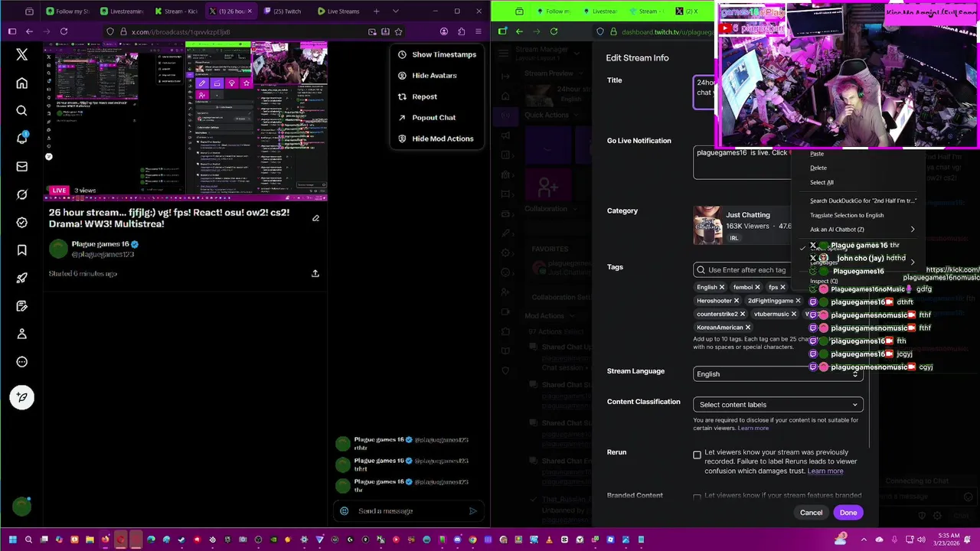Switch to the Stream - Kick tab in left browser

coord(176,11)
